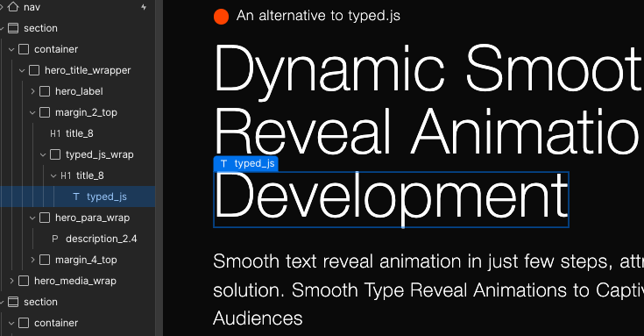This screenshot has width=644, height=336.
Task: Select the nav element's home icon
Action: 13,7
